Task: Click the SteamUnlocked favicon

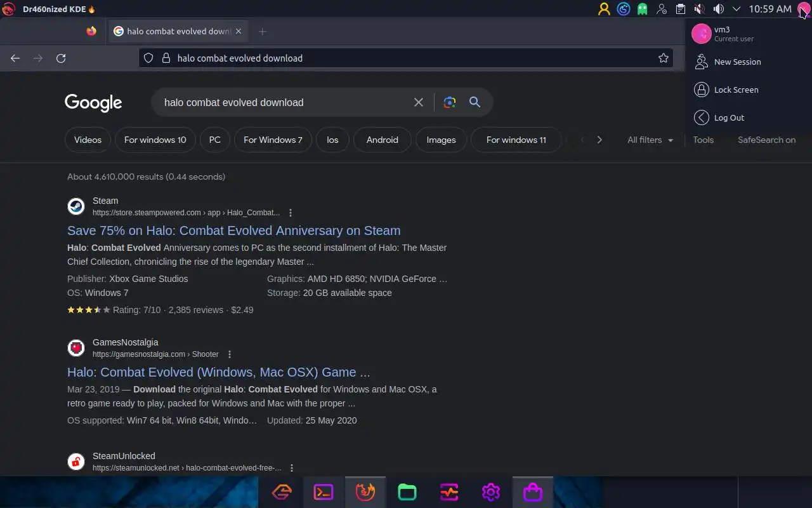Action: tap(76, 462)
